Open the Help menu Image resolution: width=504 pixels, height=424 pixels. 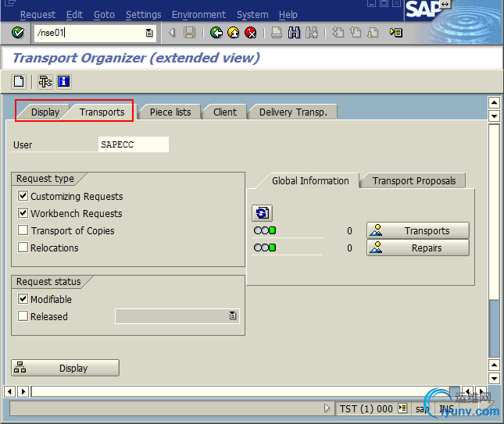click(x=288, y=15)
